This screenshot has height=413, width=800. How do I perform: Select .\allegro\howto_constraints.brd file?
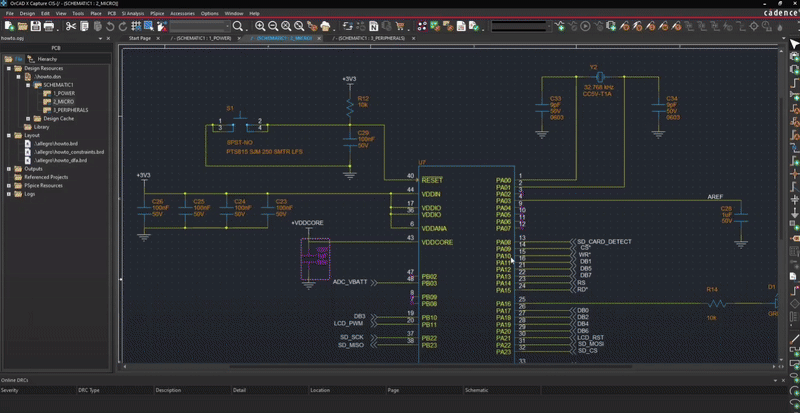(x=68, y=152)
